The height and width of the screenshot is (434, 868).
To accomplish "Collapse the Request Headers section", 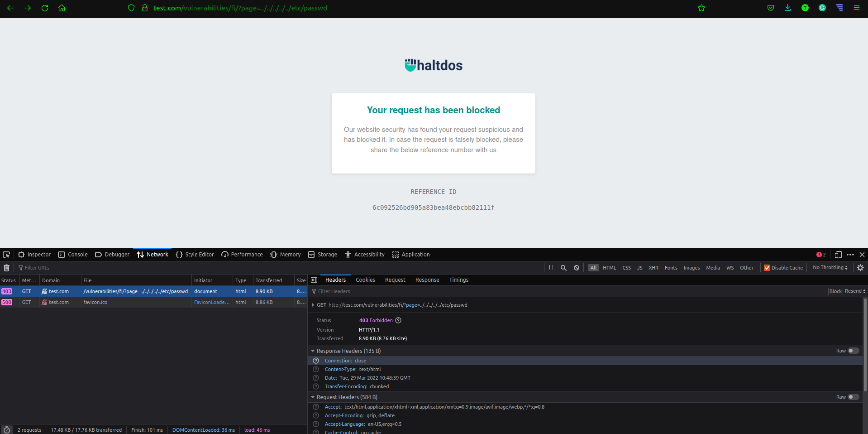I will coord(313,397).
